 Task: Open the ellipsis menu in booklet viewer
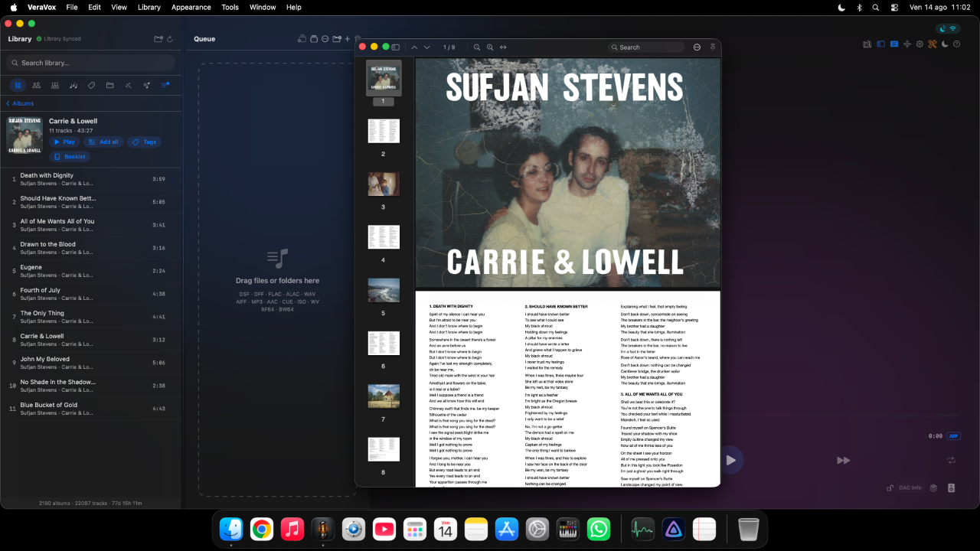pyautogui.click(x=697, y=47)
